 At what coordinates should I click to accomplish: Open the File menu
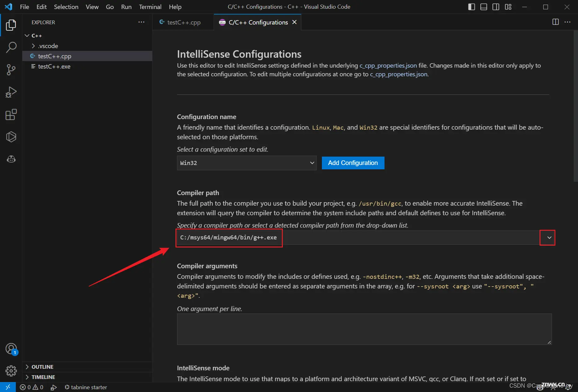[x=24, y=7]
